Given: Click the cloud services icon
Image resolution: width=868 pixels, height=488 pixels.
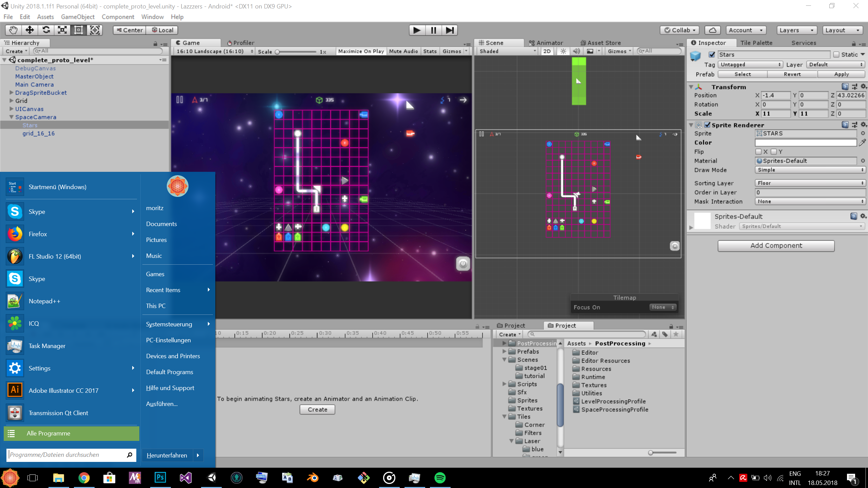Looking at the screenshot, I should coord(712,30).
